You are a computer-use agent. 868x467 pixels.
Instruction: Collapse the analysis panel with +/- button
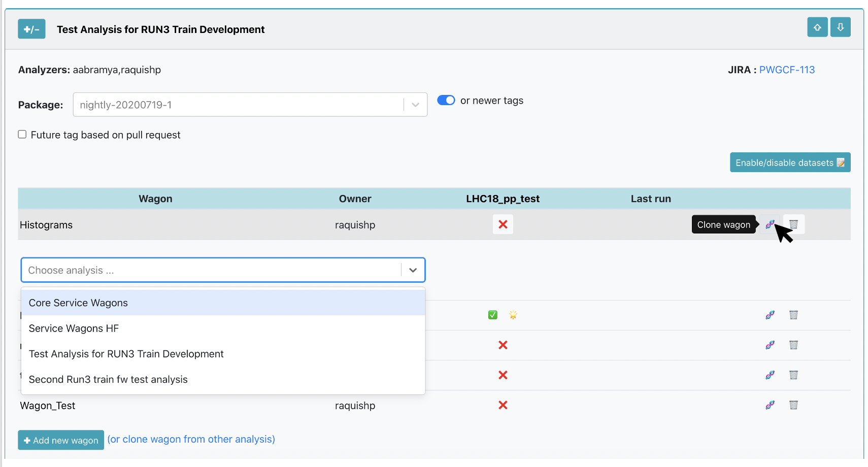click(x=31, y=29)
